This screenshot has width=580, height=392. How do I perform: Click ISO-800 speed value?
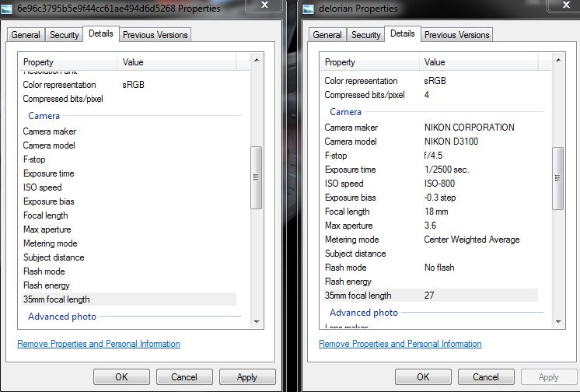pyautogui.click(x=439, y=184)
